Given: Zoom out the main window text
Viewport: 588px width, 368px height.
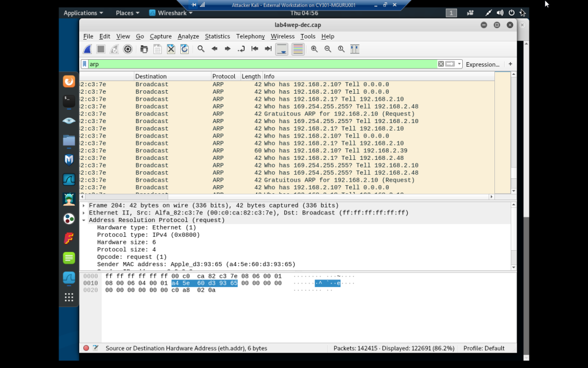Looking at the screenshot, I should point(328,49).
